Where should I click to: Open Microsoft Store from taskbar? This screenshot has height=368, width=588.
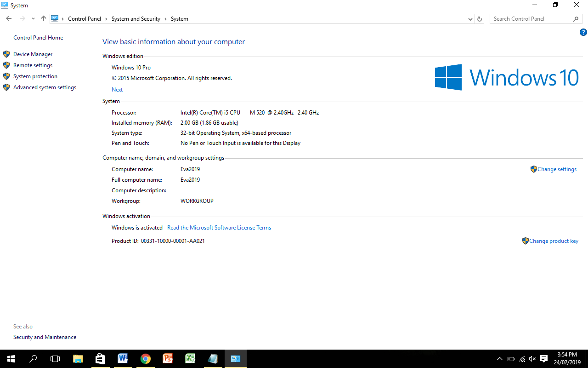click(x=100, y=359)
